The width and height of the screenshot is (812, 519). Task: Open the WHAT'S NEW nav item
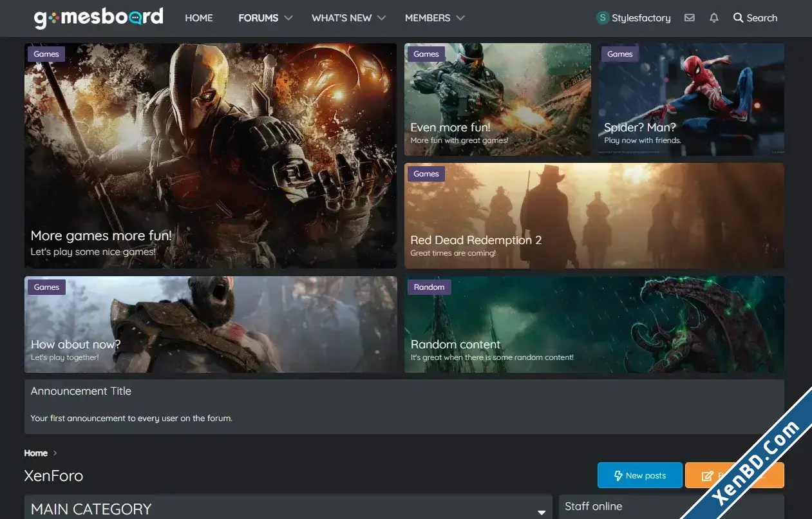coord(341,18)
